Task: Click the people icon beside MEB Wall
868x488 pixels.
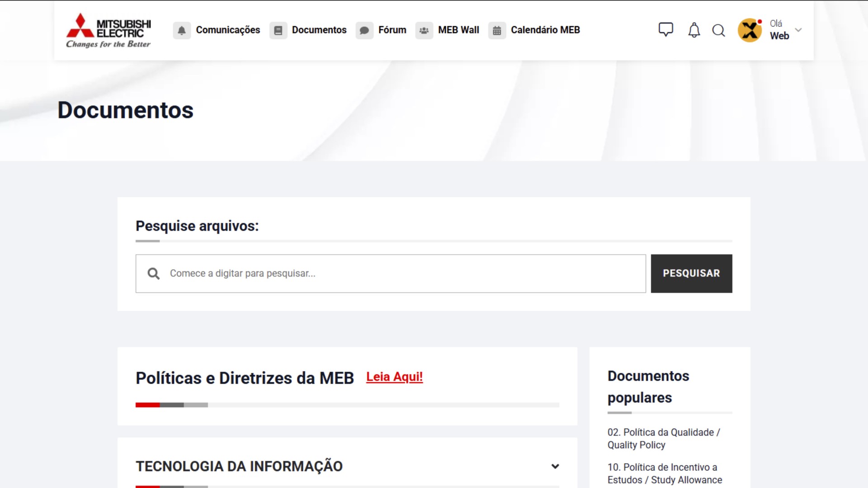Action: pyautogui.click(x=424, y=30)
